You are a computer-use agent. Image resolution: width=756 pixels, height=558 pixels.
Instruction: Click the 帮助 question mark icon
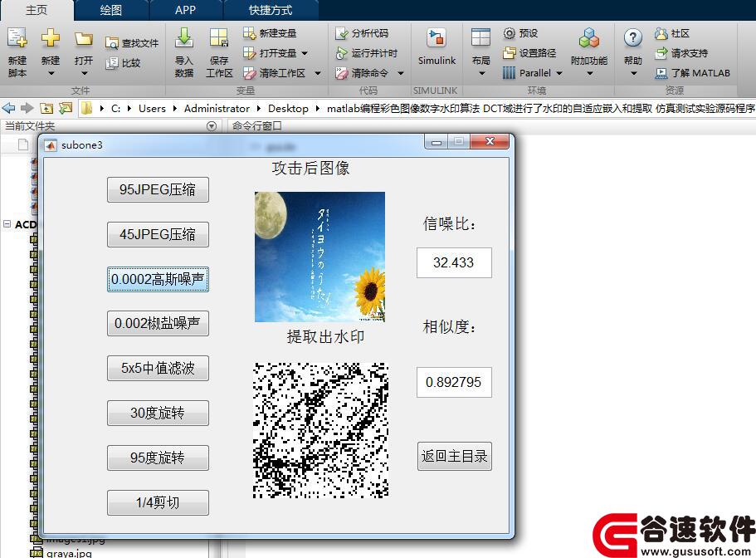(x=632, y=37)
